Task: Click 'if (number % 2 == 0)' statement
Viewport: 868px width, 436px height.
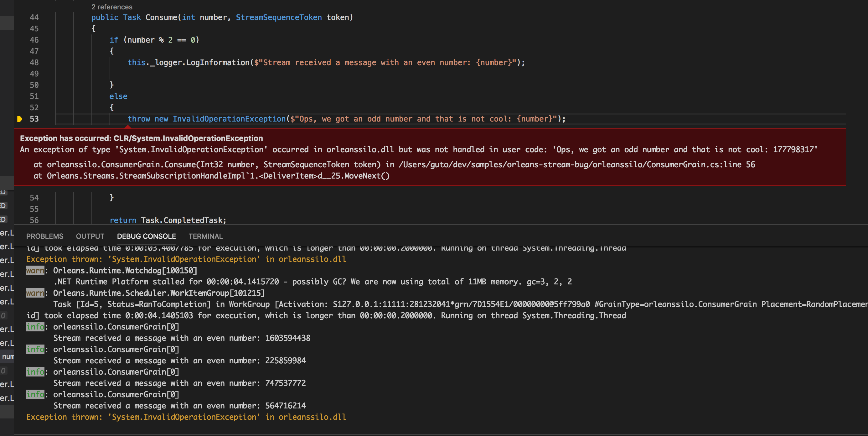Action: coord(154,40)
